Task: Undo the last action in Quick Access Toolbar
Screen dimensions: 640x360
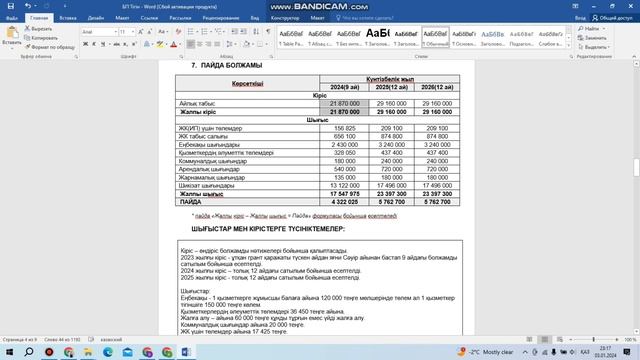Action: [x=27, y=6]
